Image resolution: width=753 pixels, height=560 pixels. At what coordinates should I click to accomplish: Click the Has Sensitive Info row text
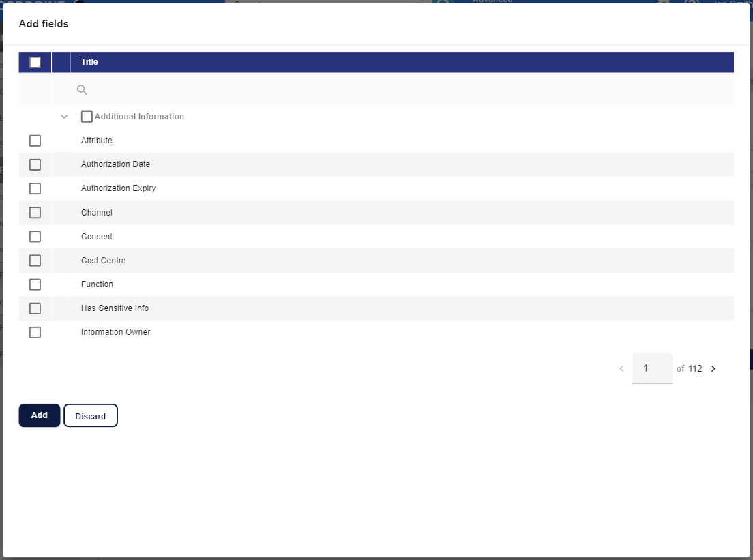tap(115, 308)
